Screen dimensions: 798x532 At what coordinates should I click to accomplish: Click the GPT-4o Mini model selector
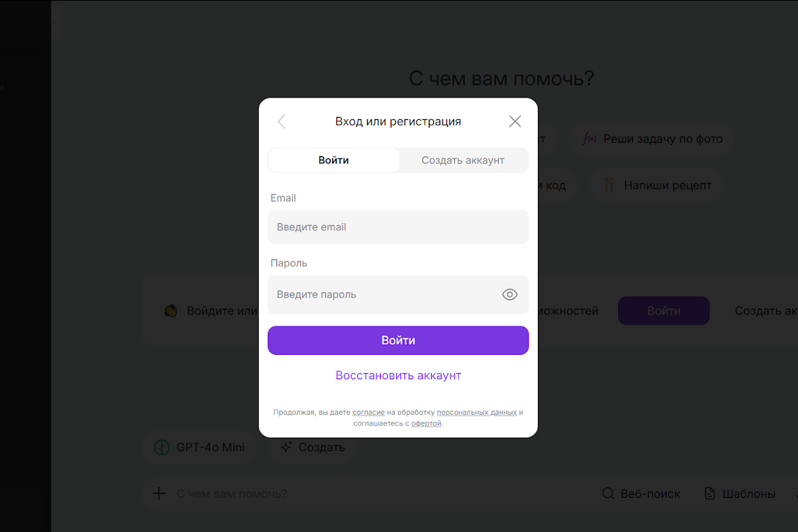200,448
